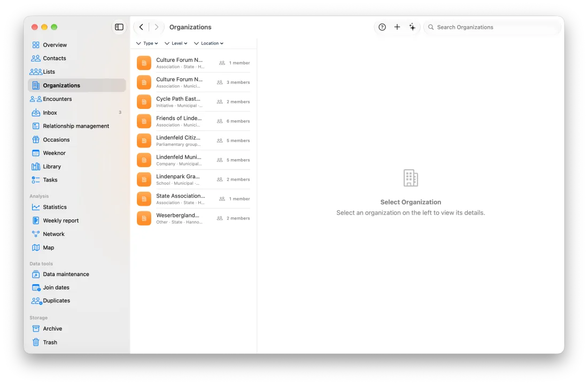Open the Location filter dropdown
Viewport: 588px width, 385px height.
pos(208,43)
